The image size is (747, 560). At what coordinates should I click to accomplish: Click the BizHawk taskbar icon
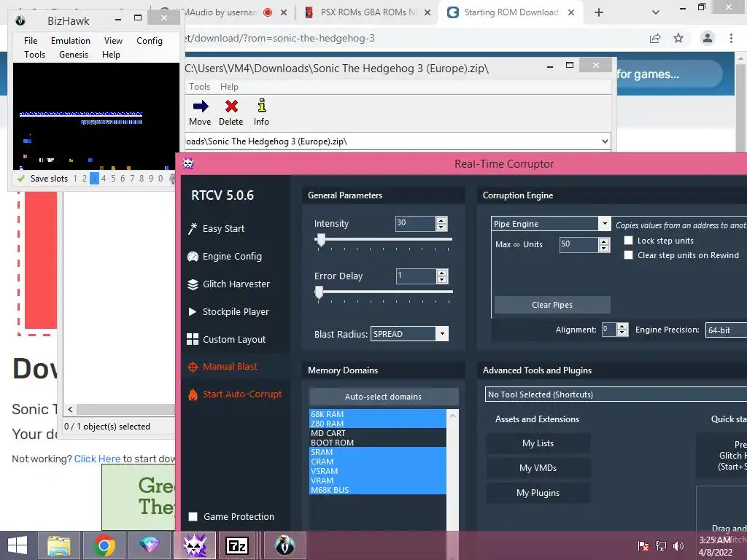(x=285, y=545)
